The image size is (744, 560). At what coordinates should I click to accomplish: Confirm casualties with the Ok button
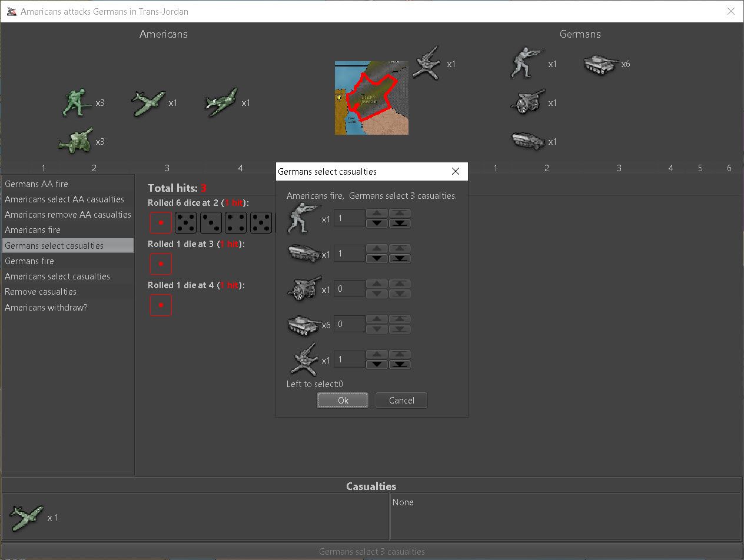[343, 401]
